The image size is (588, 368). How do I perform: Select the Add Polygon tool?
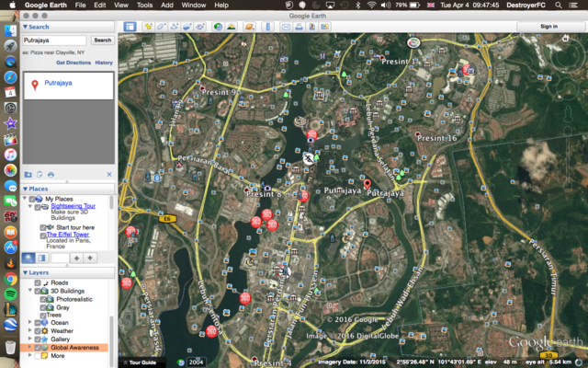point(162,27)
